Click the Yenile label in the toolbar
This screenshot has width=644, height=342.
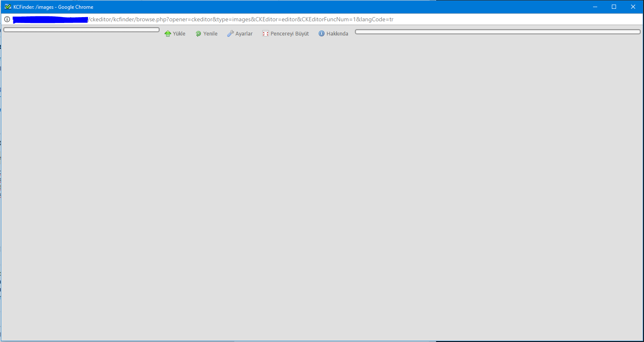210,34
